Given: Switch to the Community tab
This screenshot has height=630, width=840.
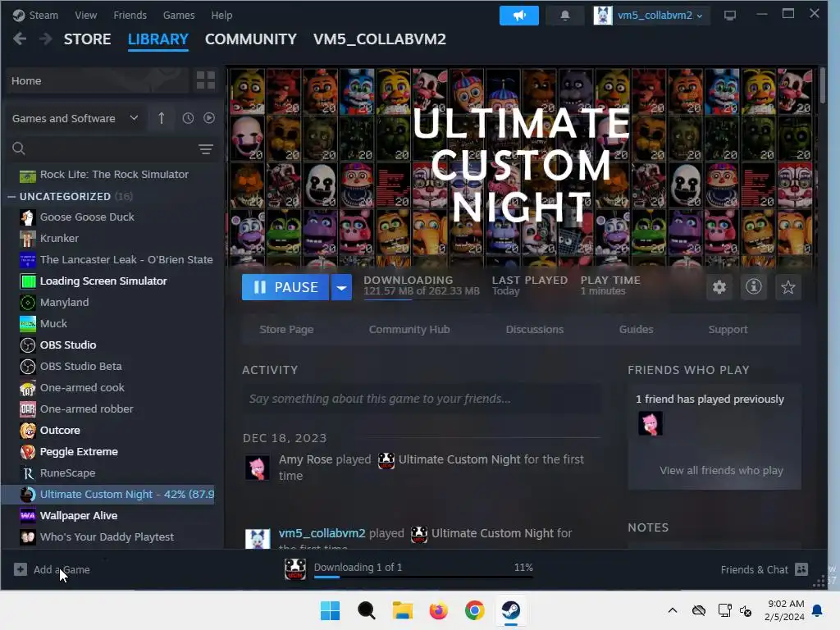Looking at the screenshot, I should (250, 39).
